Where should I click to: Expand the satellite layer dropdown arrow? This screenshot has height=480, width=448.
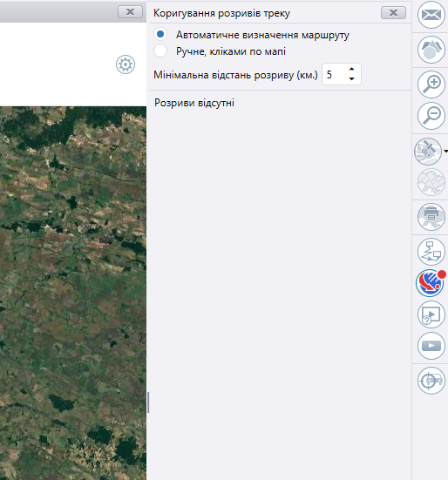[x=445, y=152]
